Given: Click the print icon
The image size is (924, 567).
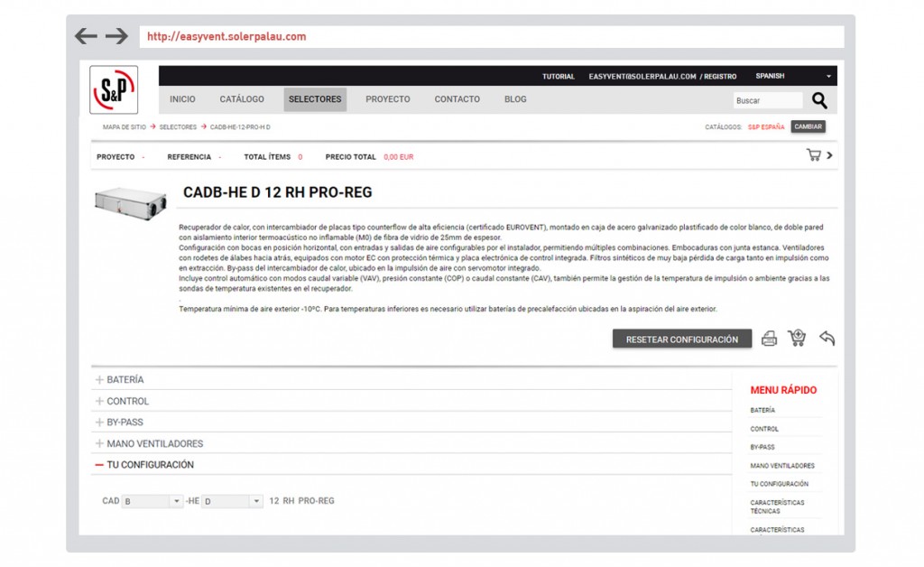Looking at the screenshot, I should coord(769,339).
